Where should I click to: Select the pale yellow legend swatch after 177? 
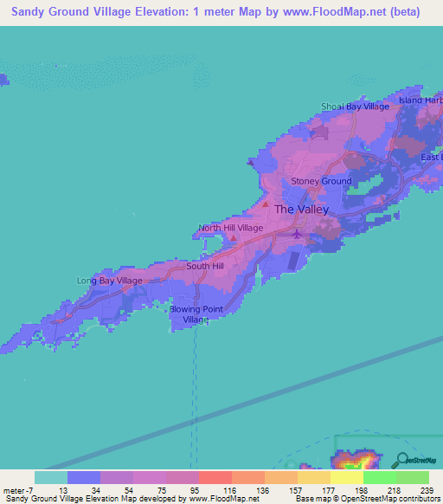click(347, 478)
